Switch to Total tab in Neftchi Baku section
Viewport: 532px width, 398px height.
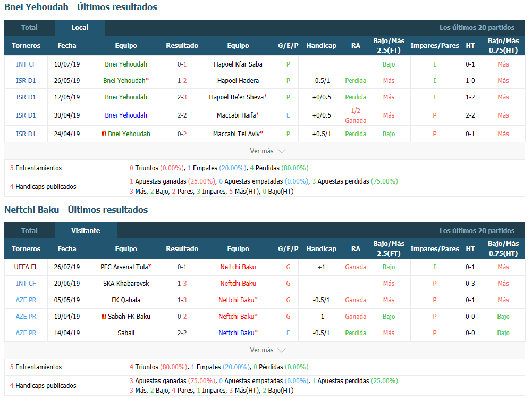(30, 230)
